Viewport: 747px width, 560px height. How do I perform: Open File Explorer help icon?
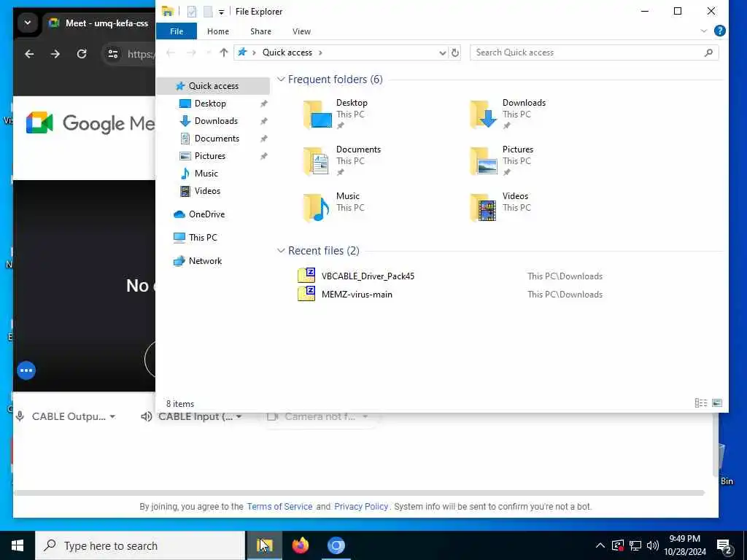[x=720, y=31]
